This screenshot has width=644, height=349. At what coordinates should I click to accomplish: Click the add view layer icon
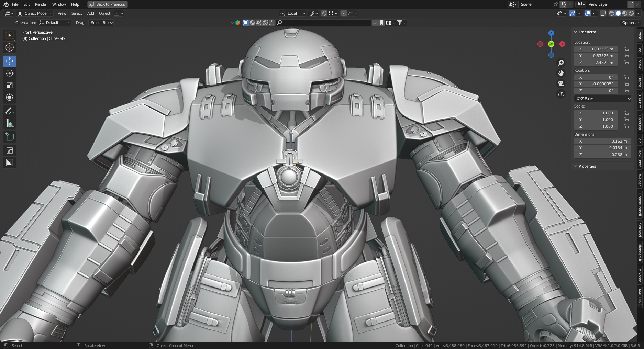[x=631, y=4]
